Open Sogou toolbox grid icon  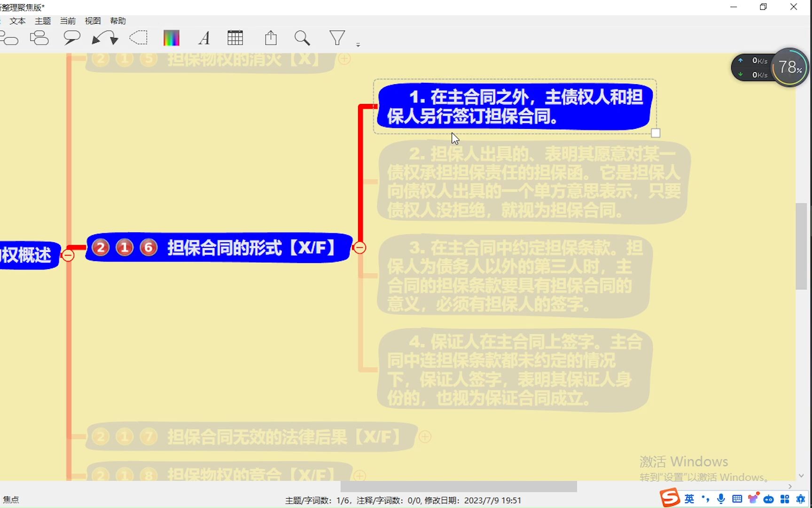click(x=785, y=499)
